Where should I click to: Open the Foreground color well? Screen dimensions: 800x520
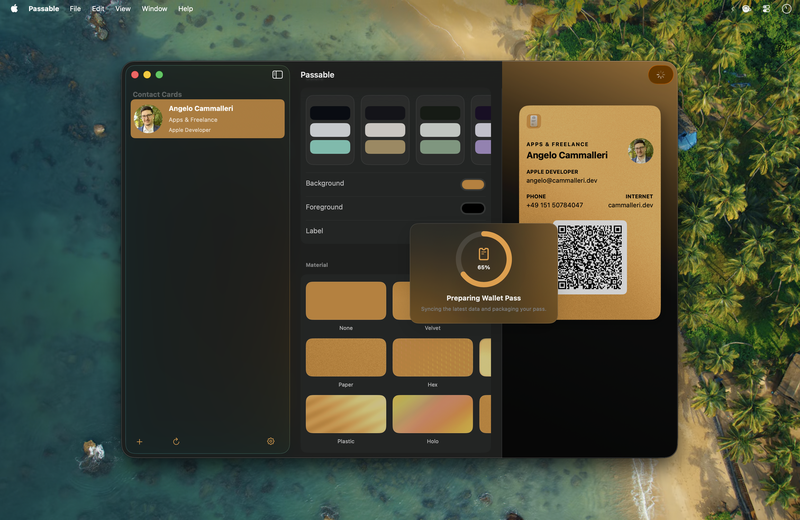pos(473,208)
